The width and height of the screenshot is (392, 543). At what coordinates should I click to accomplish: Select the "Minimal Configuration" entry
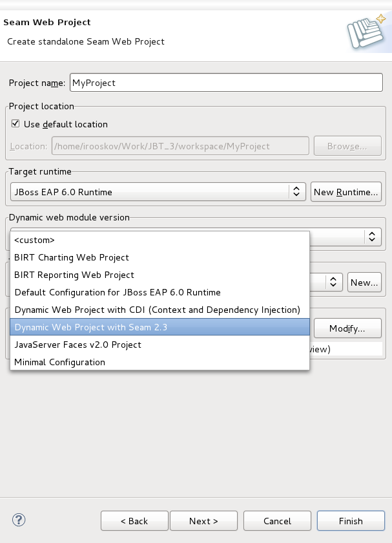point(59,362)
